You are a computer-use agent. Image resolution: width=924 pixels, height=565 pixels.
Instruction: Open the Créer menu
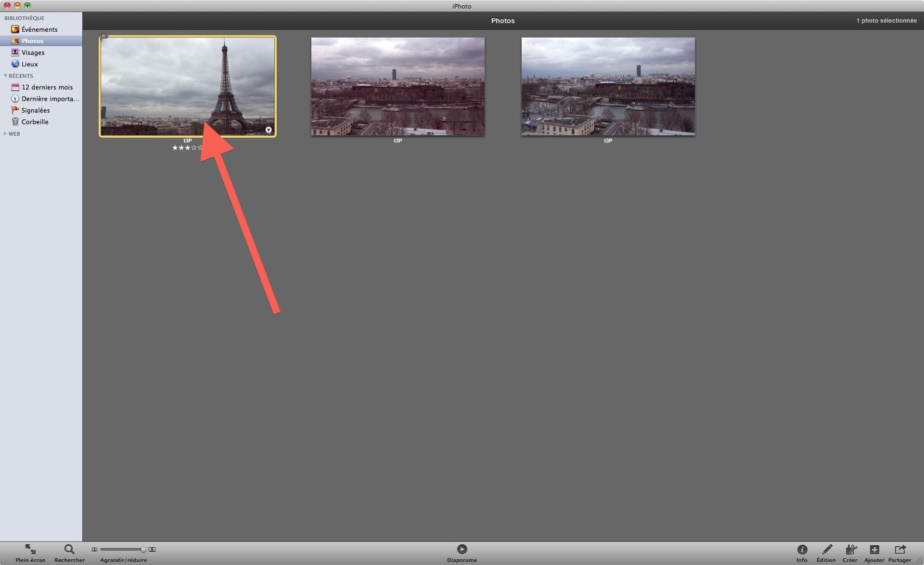point(850,553)
